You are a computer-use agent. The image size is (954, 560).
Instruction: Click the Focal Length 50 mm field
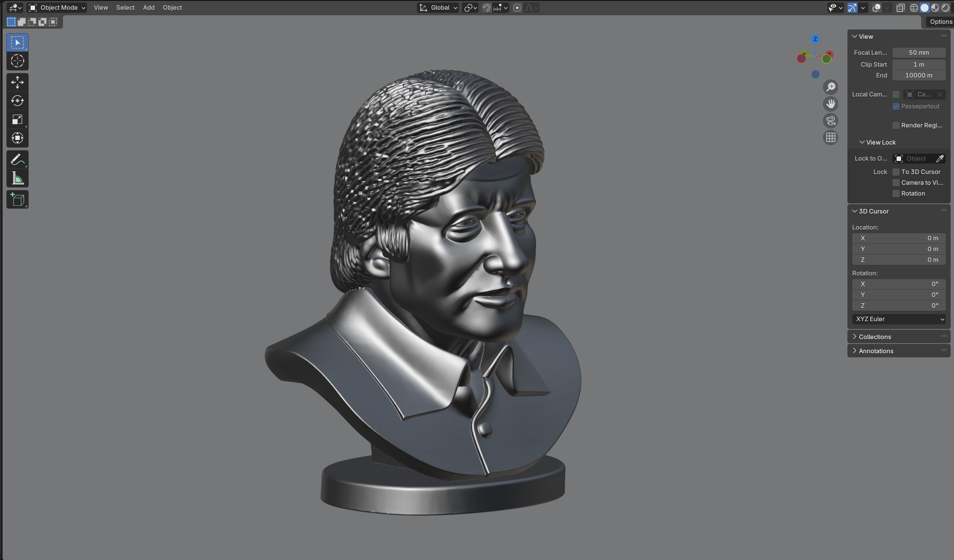[919, 53]
